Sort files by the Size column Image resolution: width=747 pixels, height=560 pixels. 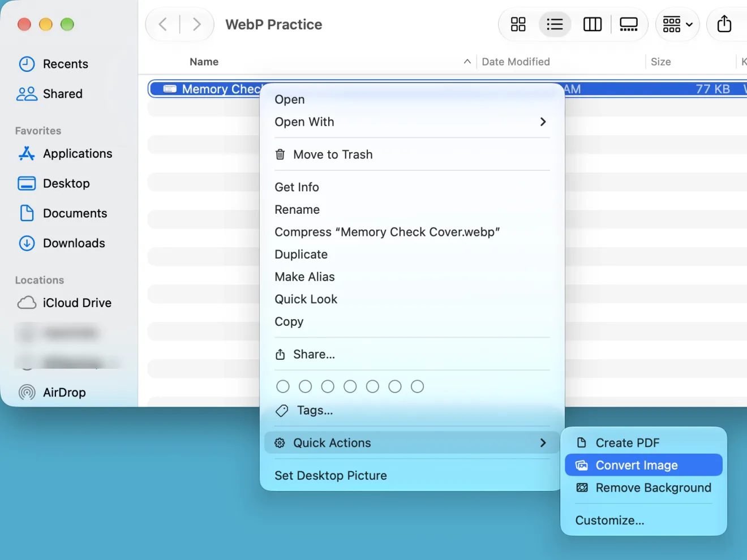[660, 62]
